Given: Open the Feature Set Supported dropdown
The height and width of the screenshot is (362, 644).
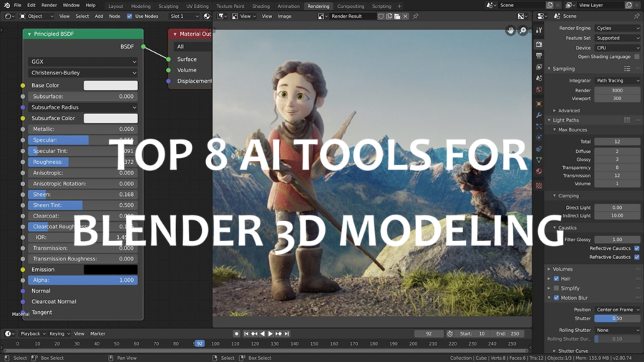Looking at the screenshot, I should [618, 38].
